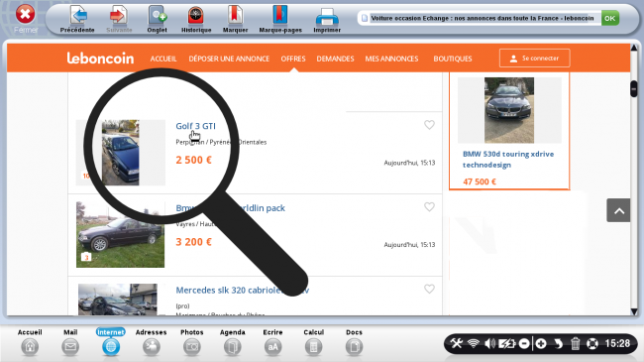Zoom out with the minus icon
The width and height of the screenshot is (644, 362).
tap(524, 343)
